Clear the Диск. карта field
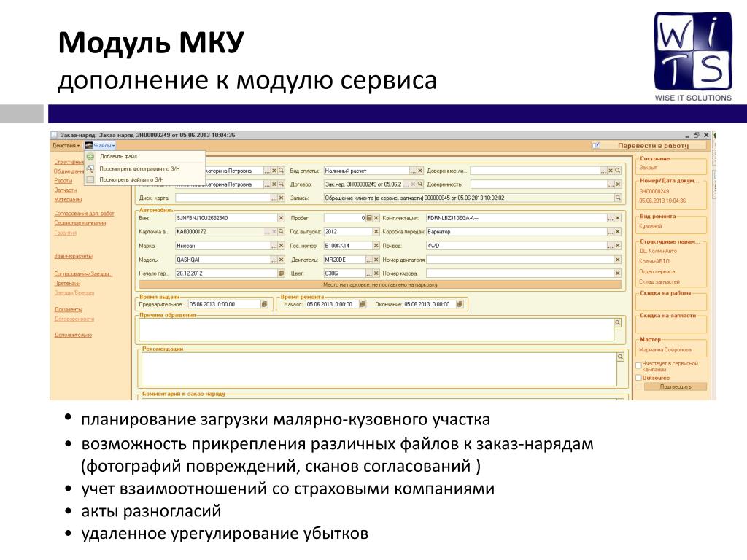Viewport: 747px width, 560px height. click(281, 198)
